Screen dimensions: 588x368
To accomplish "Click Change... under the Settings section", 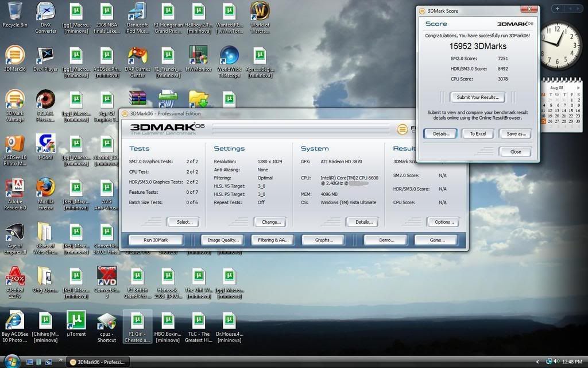I will [x=271, y=222].
